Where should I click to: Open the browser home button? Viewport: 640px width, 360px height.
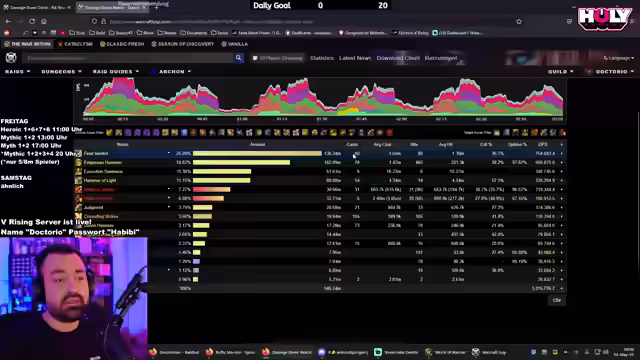[x=44, y=21]
